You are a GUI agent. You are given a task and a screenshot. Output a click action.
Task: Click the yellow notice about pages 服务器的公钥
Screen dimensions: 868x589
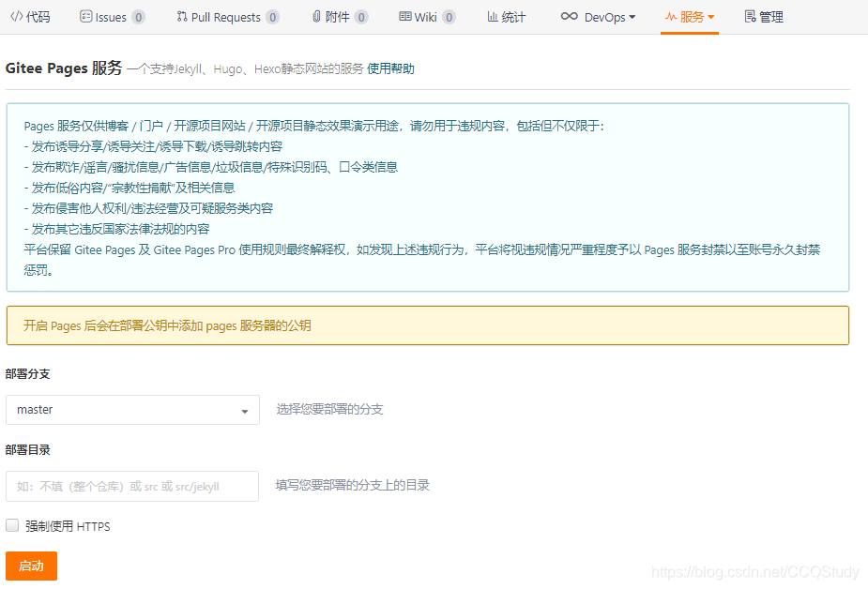427,325
